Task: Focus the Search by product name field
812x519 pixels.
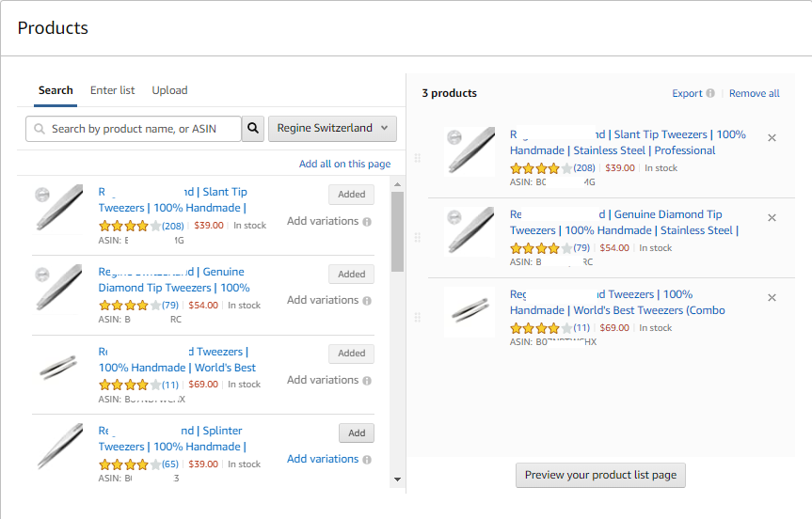Action: coord(133,128)
